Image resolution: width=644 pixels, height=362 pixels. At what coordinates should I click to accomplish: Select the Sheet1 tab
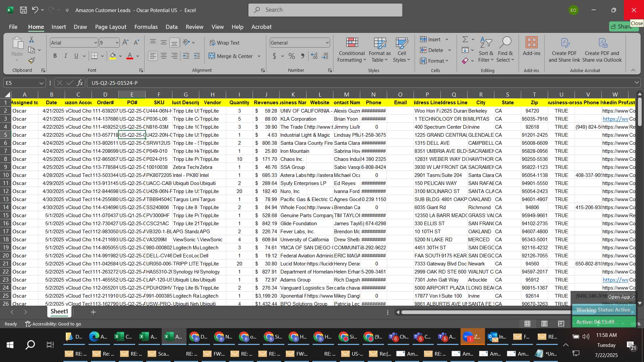click(x=59, y=312)
